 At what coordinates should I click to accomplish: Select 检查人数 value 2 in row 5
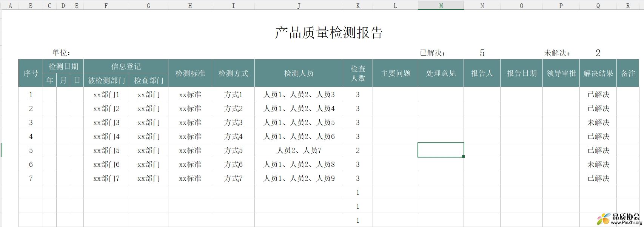358,150
